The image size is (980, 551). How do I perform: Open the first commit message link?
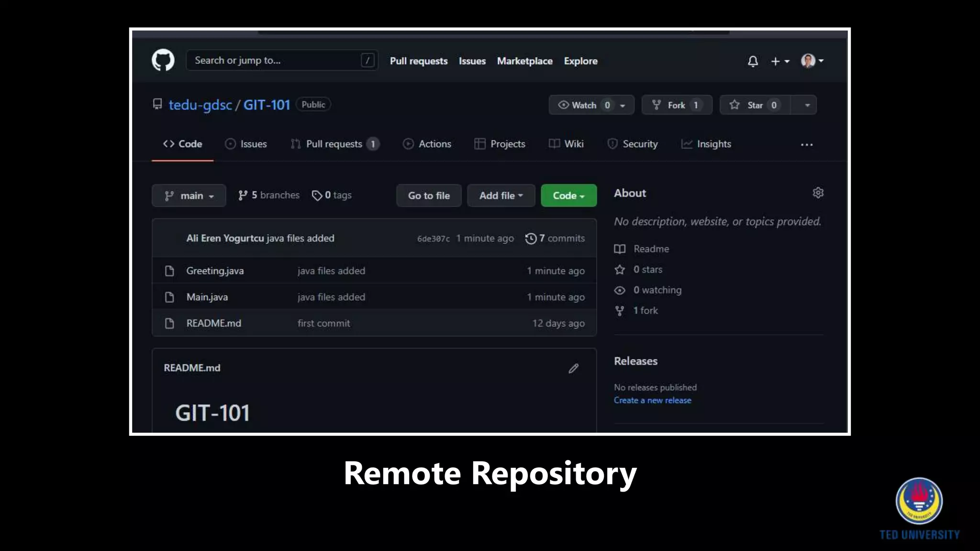(323, 323)
